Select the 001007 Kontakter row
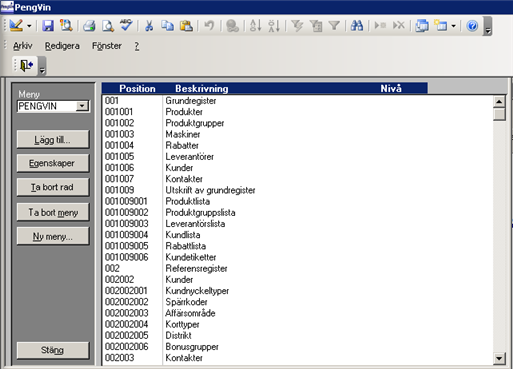This screenshot has width=513, height=369. [x=297, y=179]
